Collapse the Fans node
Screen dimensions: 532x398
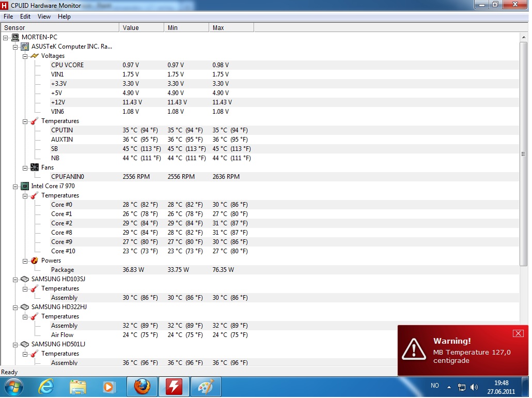(25, 168)
